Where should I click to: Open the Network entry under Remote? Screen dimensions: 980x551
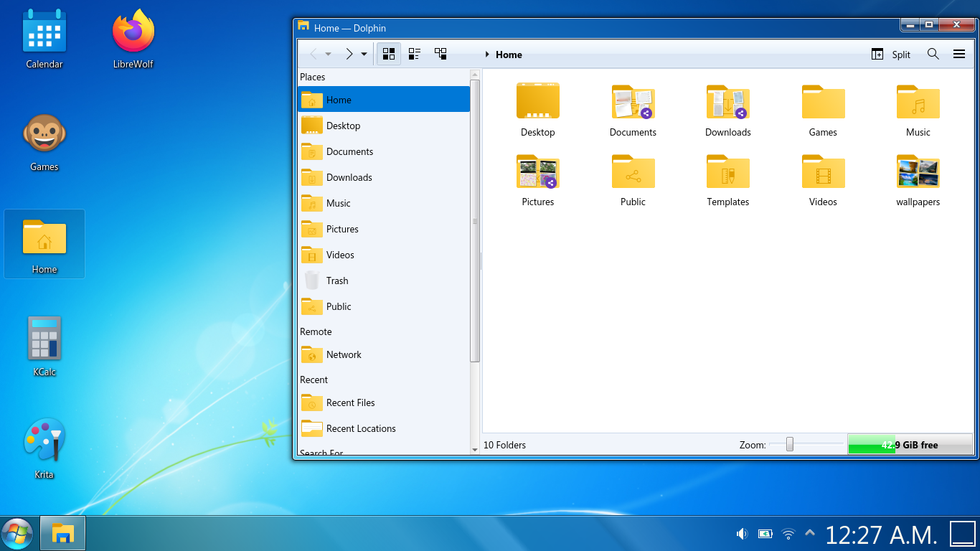(x=344, y=354)
